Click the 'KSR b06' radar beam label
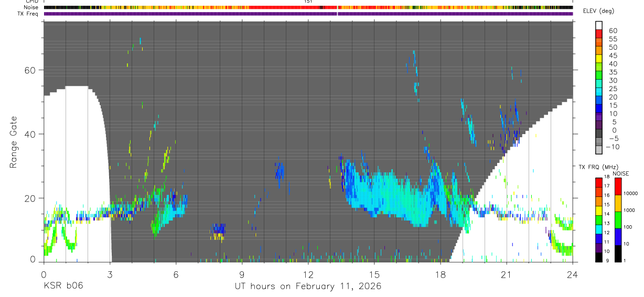Screen dimensions: 644x297 pyautogui.click(x=63, y=285)
